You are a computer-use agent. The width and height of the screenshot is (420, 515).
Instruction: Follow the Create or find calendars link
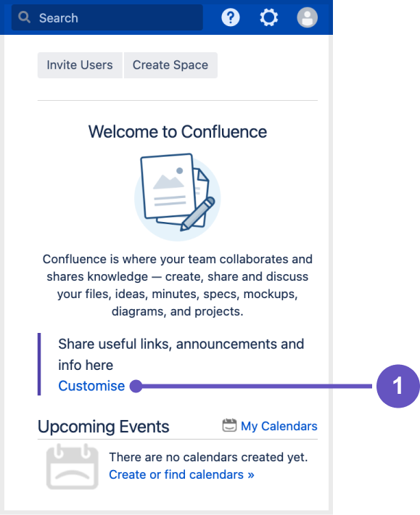coord(181,474)
